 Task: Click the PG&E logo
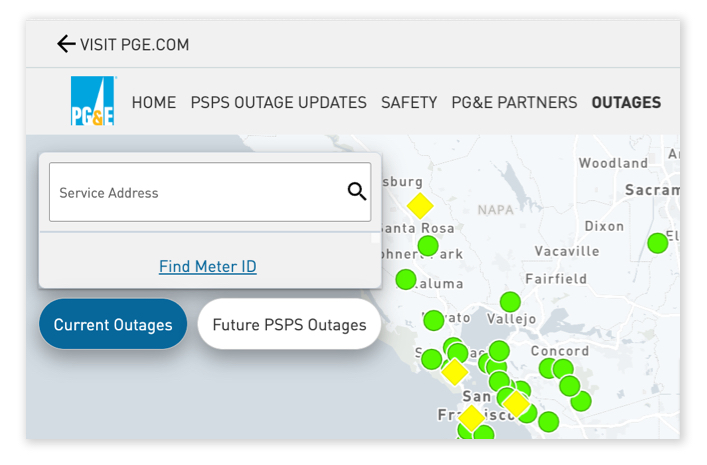pos(93,102)
